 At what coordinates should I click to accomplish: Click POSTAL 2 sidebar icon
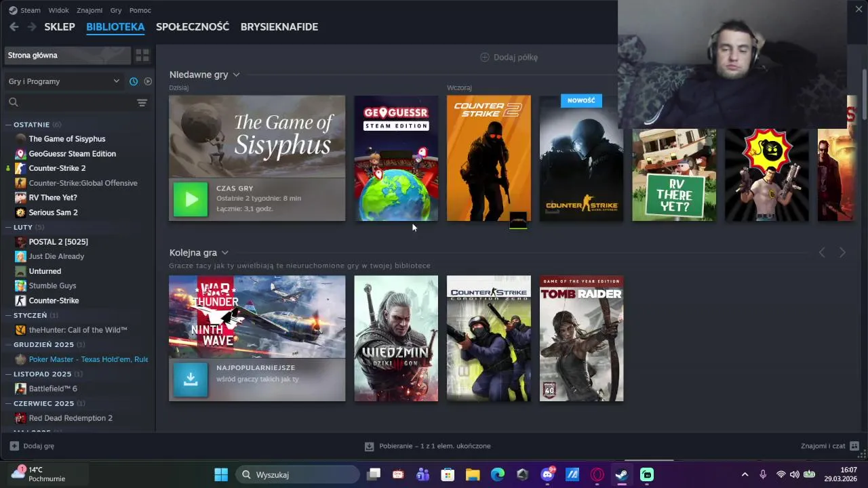[x=20, y=242]
